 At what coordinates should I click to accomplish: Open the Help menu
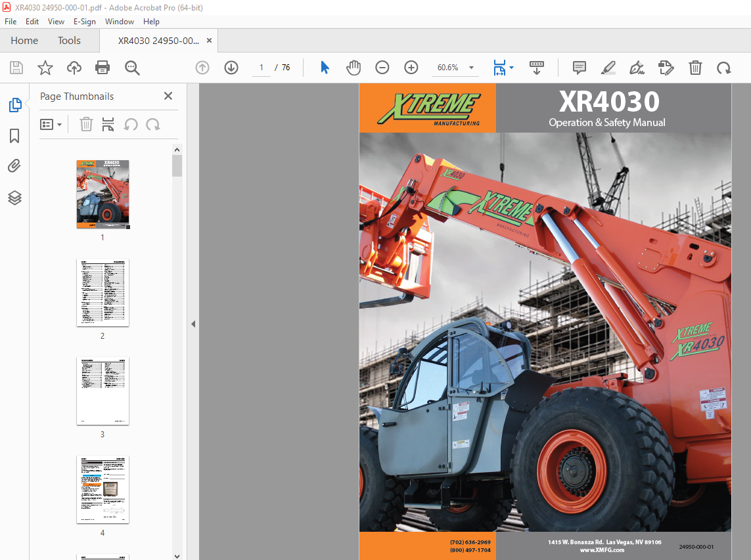[x=151, y=22]
